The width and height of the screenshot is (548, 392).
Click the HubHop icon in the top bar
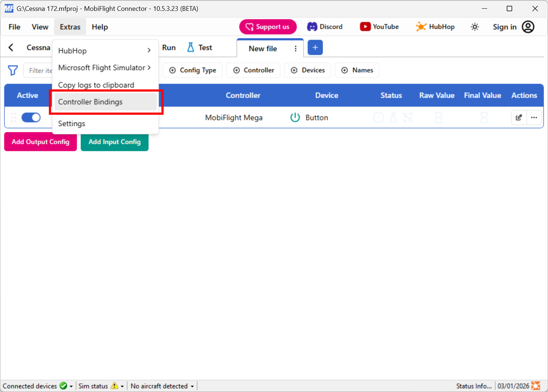click(x=421, y=26)
